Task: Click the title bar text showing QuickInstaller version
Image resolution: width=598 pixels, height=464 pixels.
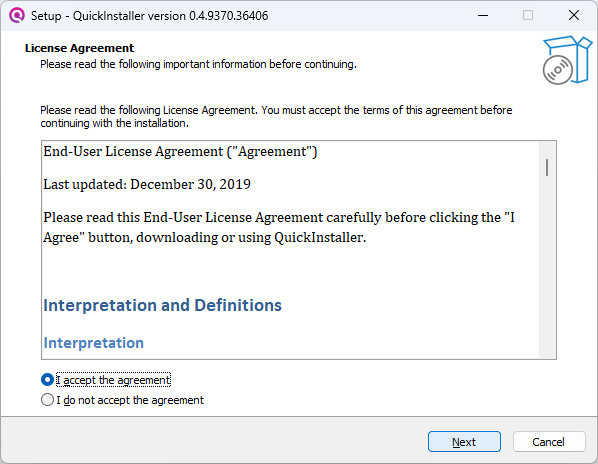Action: [150, 16]
